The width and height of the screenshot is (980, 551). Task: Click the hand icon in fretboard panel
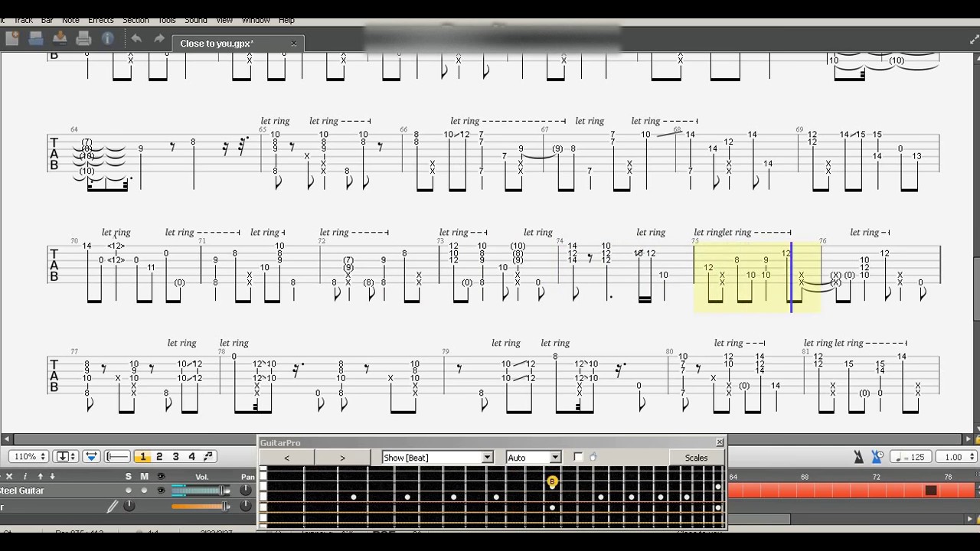click(x=593, y=458)
